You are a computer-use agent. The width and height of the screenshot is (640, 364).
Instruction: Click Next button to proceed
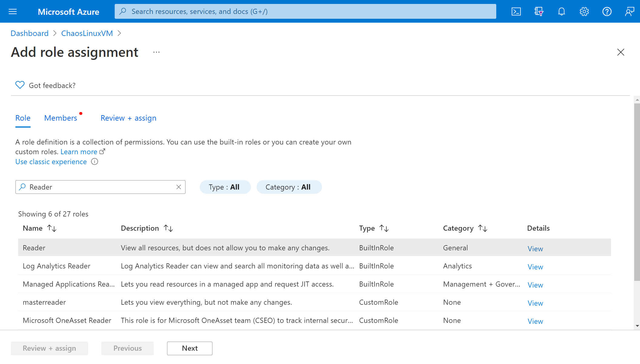(x=189, y=348)
